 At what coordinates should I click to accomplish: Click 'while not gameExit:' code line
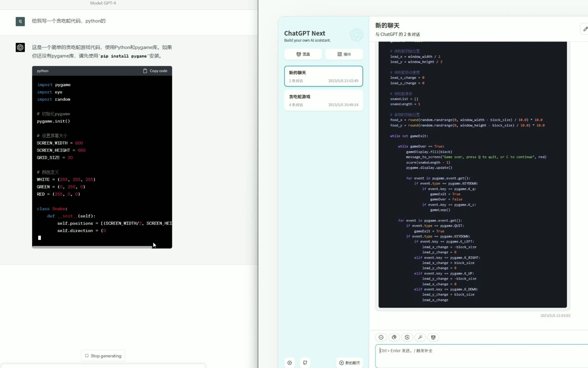click(x=409, y=136)
